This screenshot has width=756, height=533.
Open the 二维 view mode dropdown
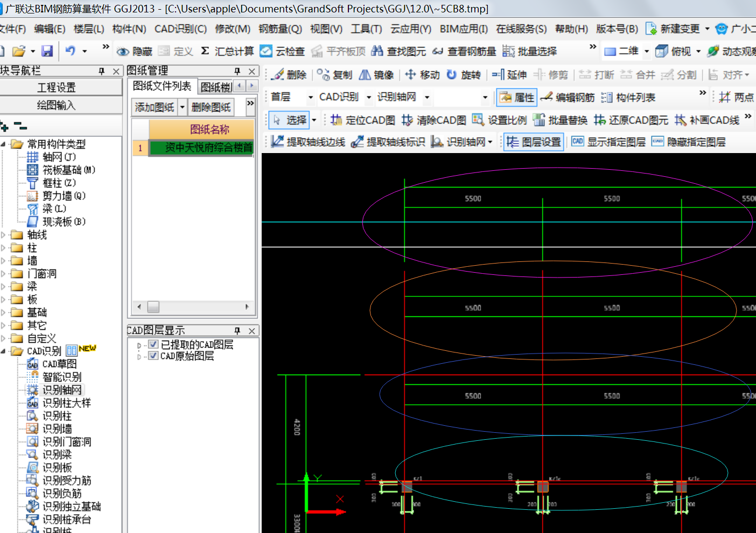(x=647, y=51)
